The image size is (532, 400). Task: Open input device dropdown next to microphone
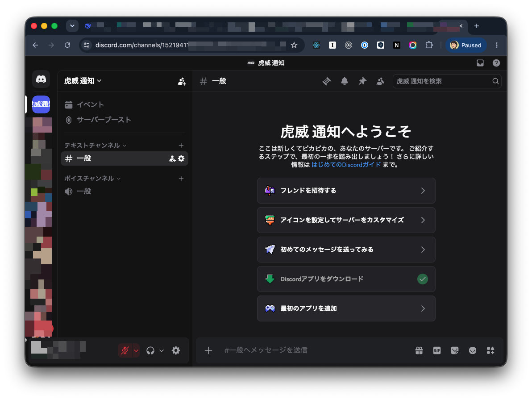[x=136, y=350]
